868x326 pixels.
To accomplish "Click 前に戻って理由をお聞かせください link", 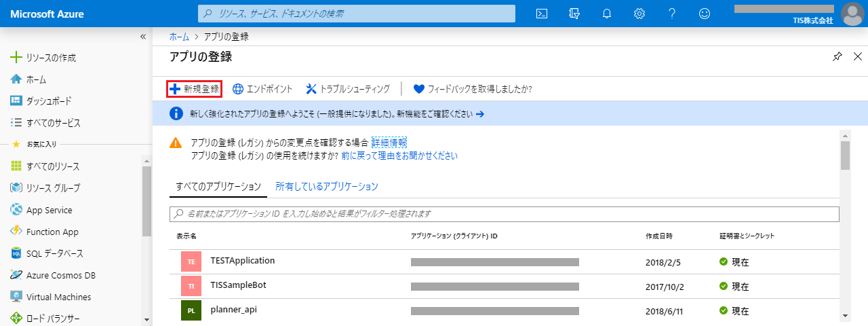I will [399, 156].
